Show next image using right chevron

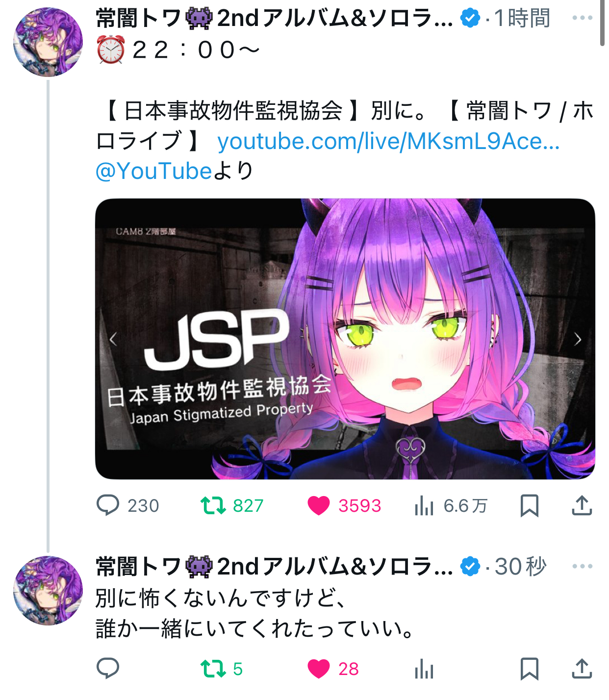click(x=578, y=339)
